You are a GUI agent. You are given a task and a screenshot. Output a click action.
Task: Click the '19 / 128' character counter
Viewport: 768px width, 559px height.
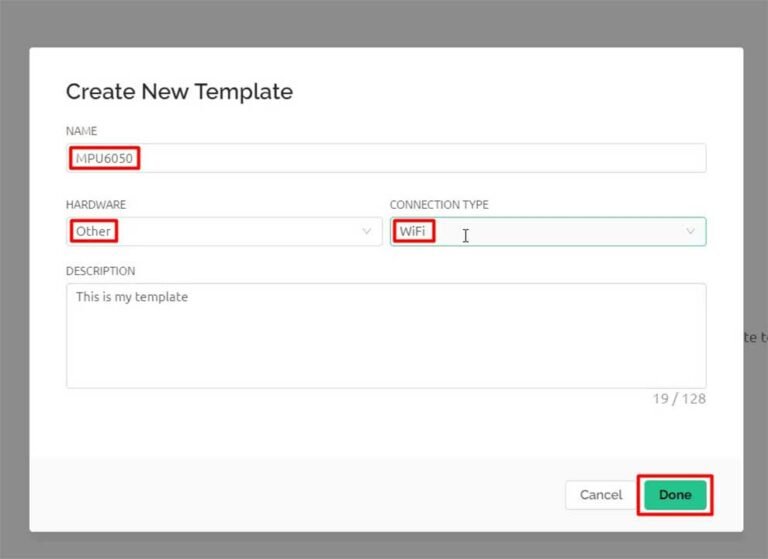[x=679, y=399]
